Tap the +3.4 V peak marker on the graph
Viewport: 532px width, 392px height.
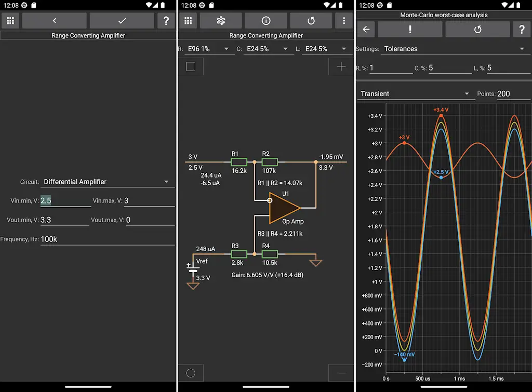(x=441, y=115)
